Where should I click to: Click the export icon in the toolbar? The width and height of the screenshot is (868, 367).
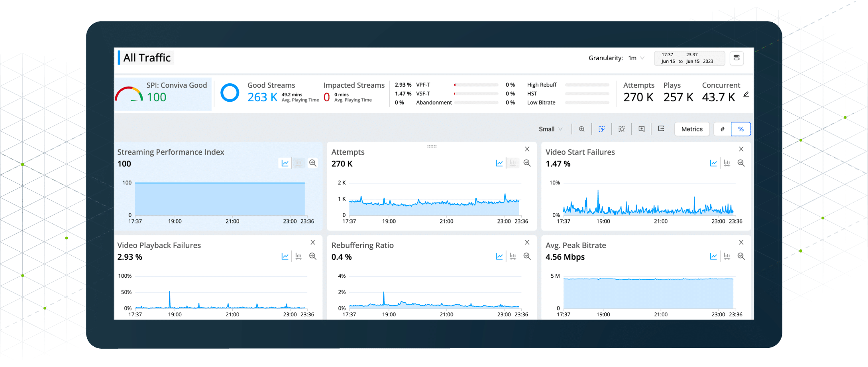click(x=661, y=128)
